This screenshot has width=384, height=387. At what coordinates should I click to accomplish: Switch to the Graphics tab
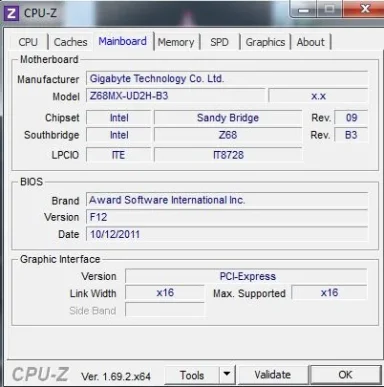265,42
